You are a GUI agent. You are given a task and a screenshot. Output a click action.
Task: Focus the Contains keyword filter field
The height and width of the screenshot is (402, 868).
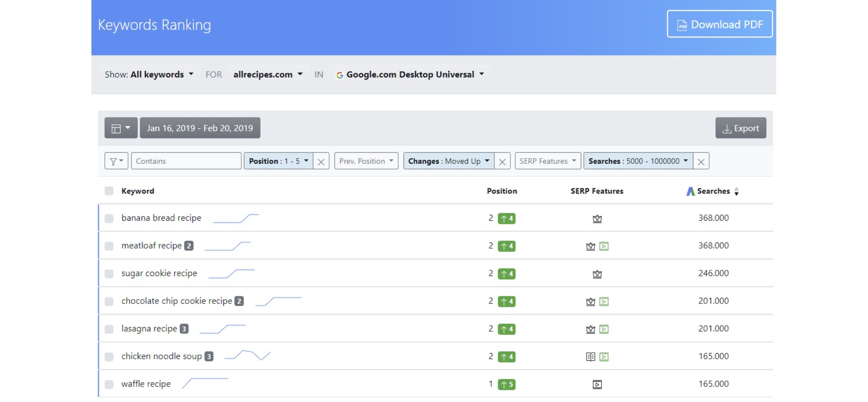pyautogui.click(x=186, y=161)
